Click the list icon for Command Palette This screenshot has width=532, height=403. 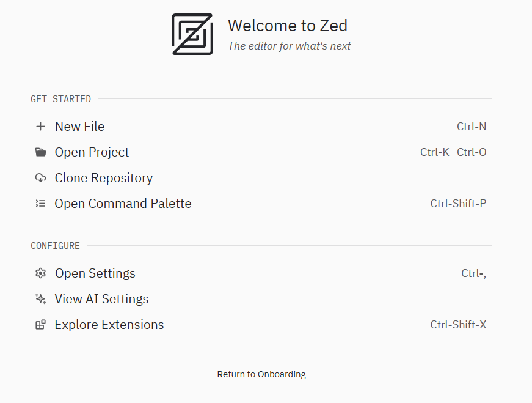(x=40, y=204)
